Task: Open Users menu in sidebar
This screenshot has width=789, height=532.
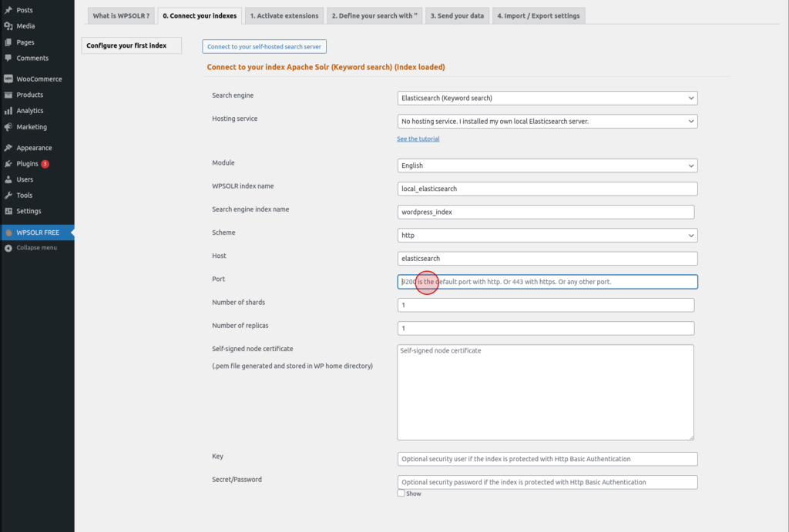Action: [x=25, y=179]
